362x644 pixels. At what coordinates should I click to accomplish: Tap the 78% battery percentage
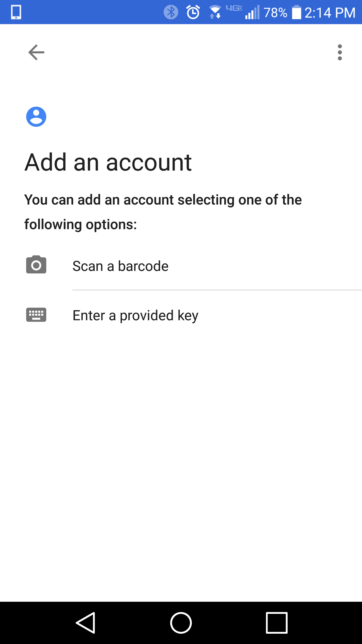(x=275, y=13)
